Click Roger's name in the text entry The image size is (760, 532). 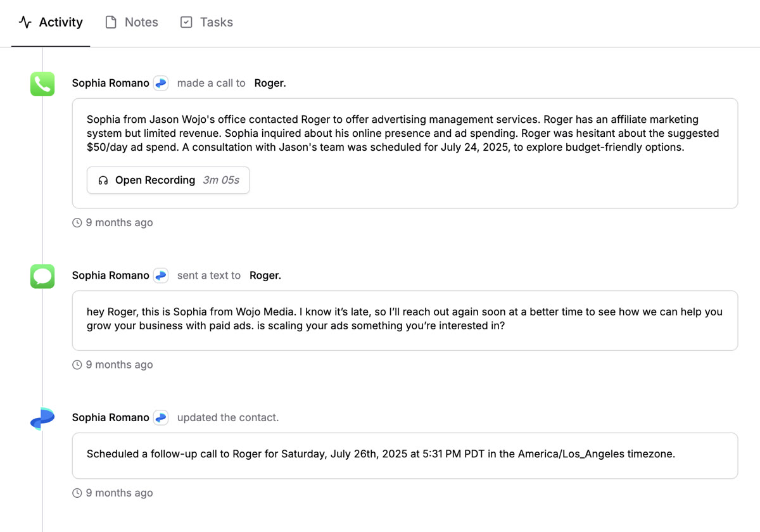(265, 276)
